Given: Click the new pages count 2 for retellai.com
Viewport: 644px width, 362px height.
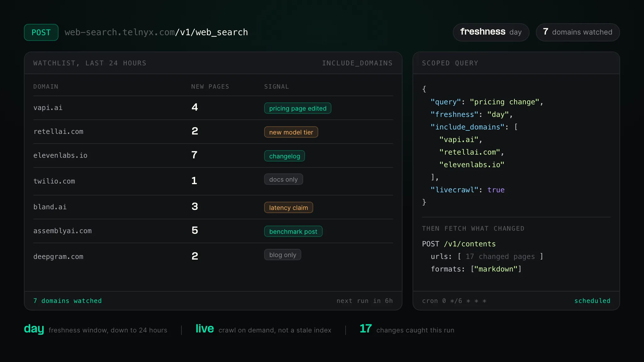Looking at the screenshot, I should [195, 131].
